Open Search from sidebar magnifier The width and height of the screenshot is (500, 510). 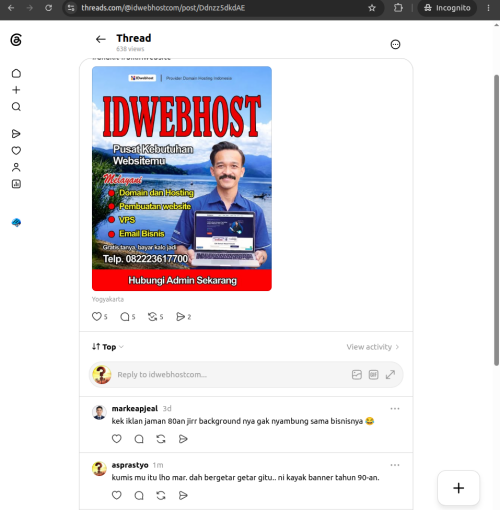[16, 107]
